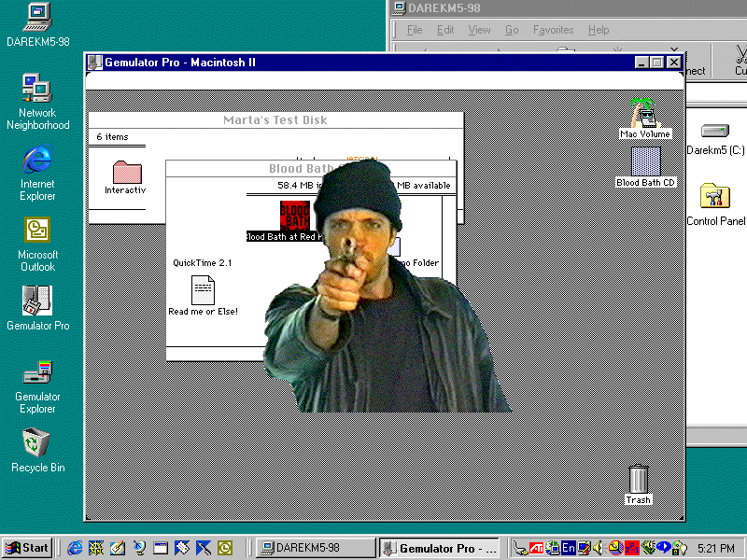The width and height of the screenshot is (747, 560).
Task: Open File menu in DAREKM5-98 window
Action: coord(415,30)
